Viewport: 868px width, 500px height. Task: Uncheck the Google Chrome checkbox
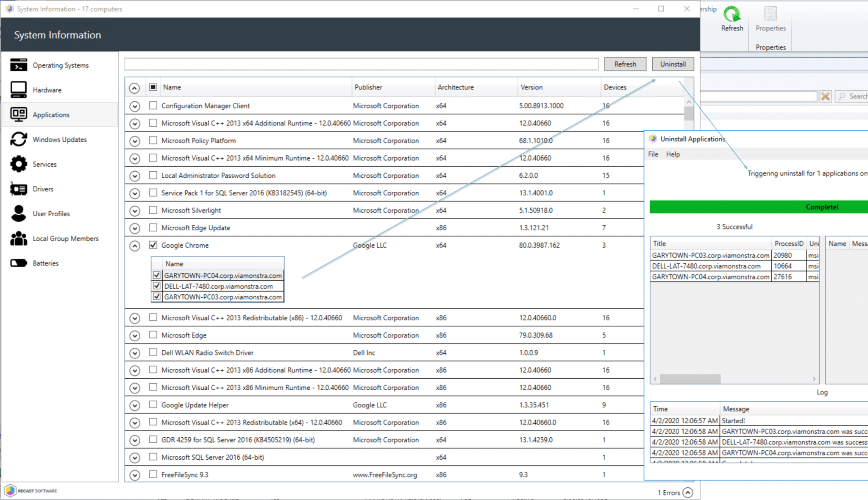click(153, 245)
